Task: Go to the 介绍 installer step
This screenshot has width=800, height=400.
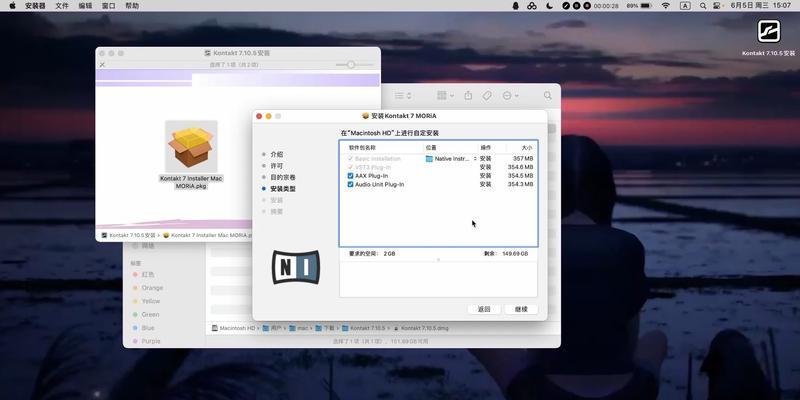Action: [x=277, y=154]
